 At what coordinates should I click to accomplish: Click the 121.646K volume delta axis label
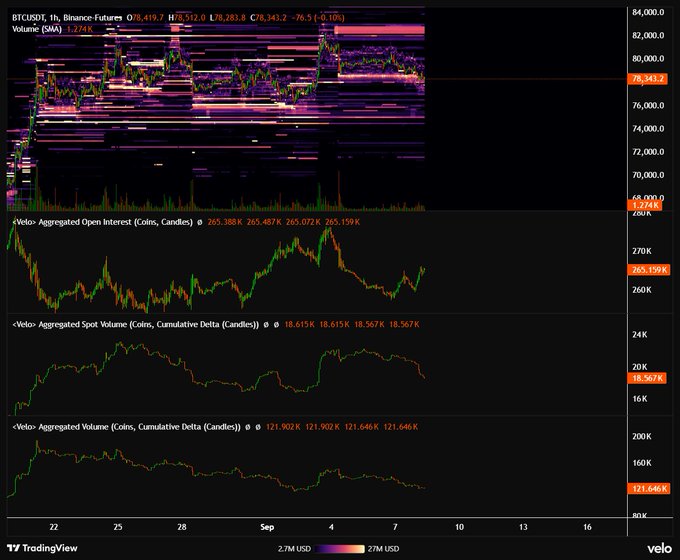(649, 489)
